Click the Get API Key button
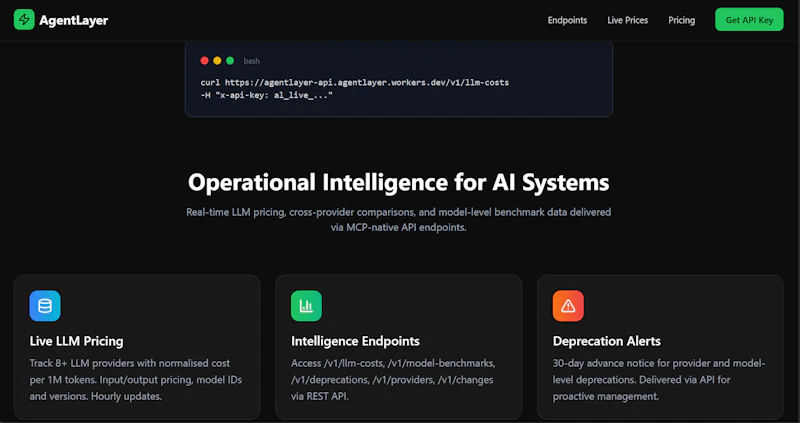800x423 pixels. [x=749, y=20]
